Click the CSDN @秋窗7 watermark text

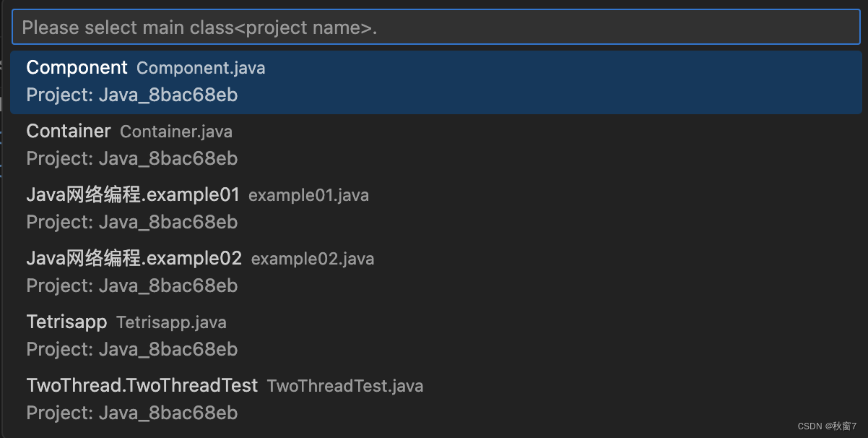click(x=823, y=426)
